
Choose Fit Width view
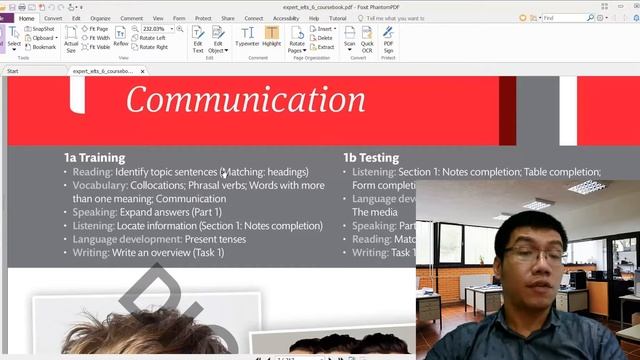click(96, 38)
